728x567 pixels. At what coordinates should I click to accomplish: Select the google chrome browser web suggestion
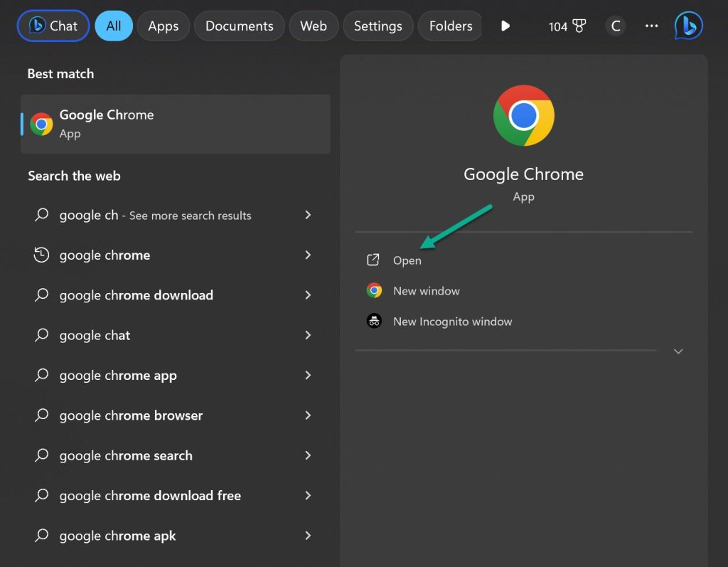point(131,415)
